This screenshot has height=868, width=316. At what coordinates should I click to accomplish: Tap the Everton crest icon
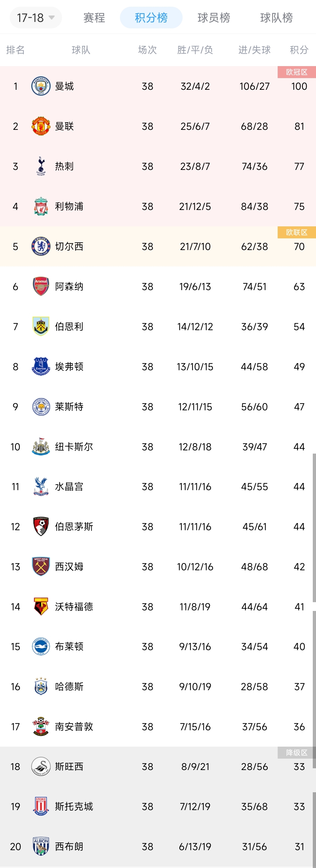click(41, 366)
